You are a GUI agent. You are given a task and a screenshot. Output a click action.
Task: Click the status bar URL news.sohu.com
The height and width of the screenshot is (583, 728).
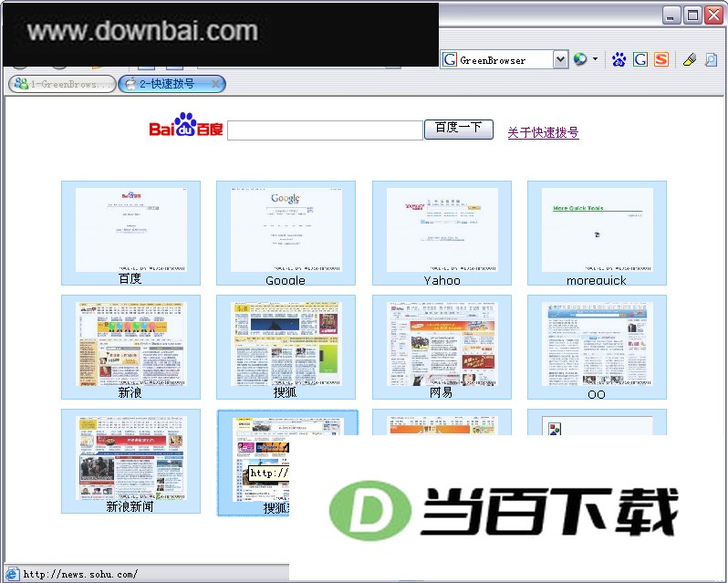[x=80, y=575]
